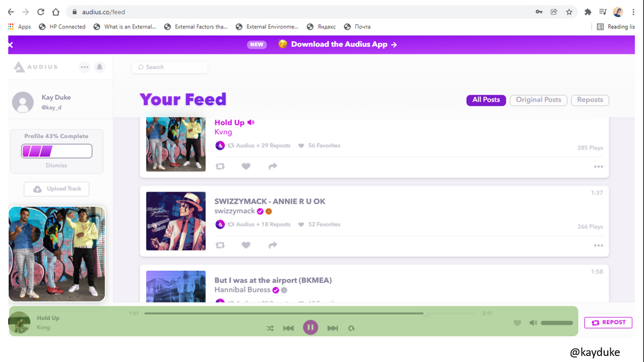Open the Яндекс bookmark

[321, 27]
